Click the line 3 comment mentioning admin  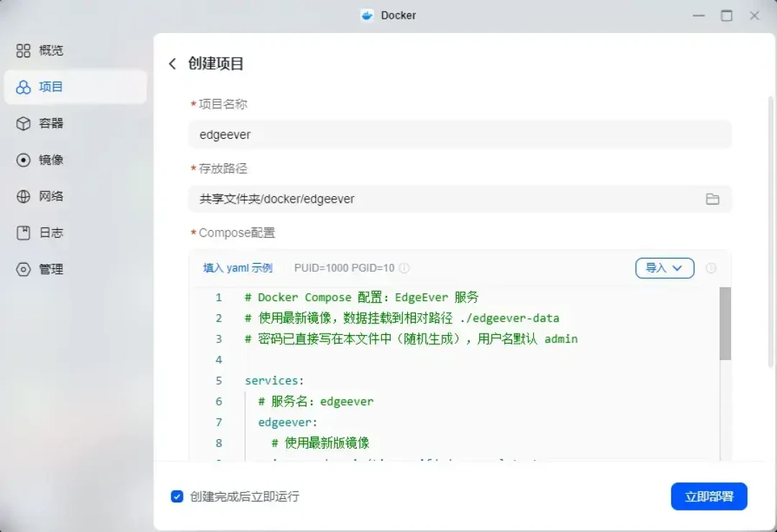click(412, 339)
